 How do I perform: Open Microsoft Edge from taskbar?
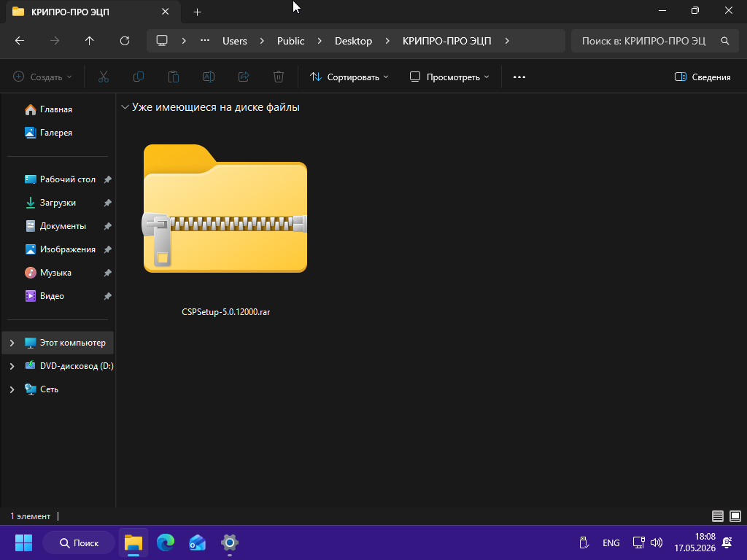(166, 542)
